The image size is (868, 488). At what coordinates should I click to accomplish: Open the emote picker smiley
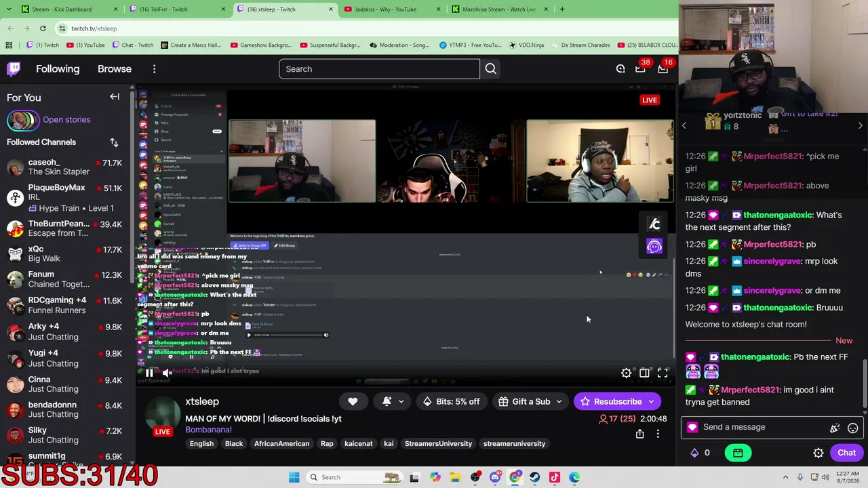click(x=852, y=428)
